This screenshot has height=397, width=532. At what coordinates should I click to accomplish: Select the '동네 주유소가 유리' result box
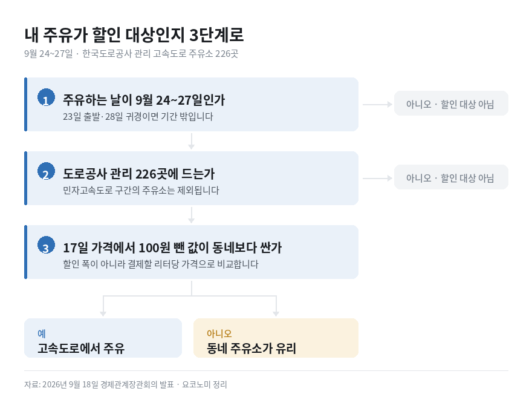(x=276, y=338)
